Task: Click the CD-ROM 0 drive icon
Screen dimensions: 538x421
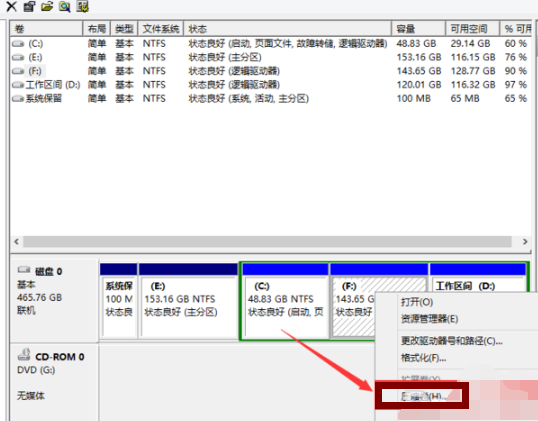Action: click(24, 354)
